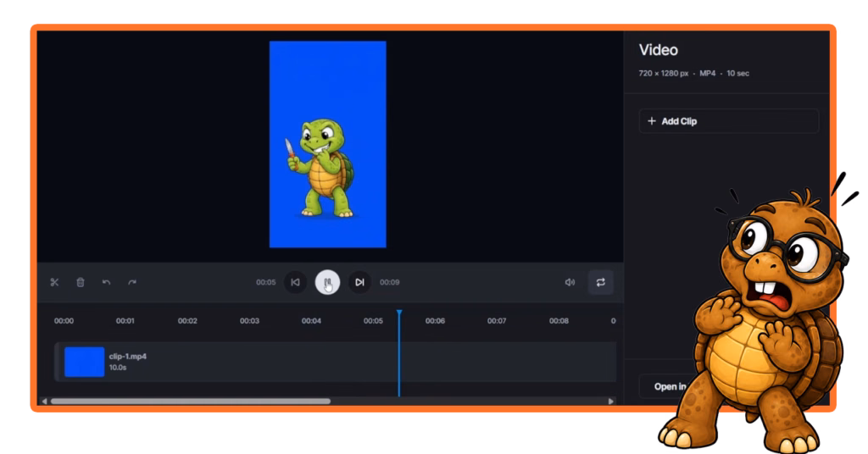Skip forward to the next frame
The image size is (868, 454).
pos(359,282)
